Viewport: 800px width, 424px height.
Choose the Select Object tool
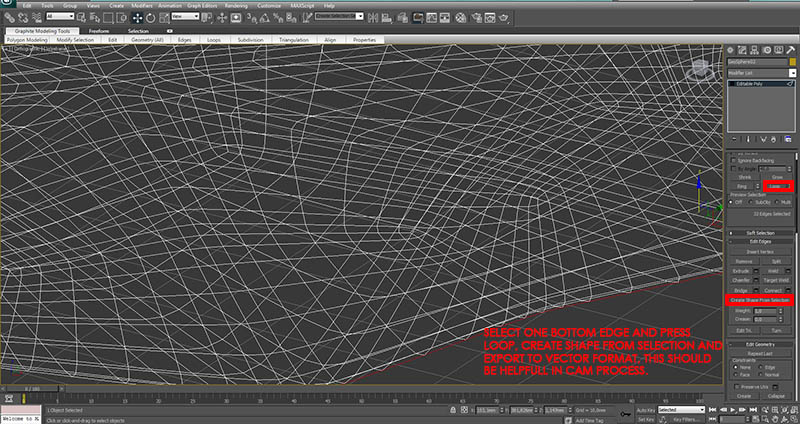point(84,18)
